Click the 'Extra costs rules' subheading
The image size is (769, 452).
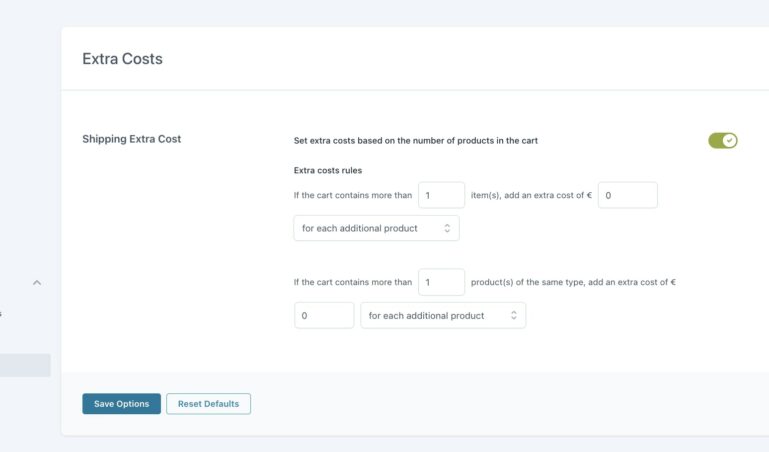tap(328, 170)
